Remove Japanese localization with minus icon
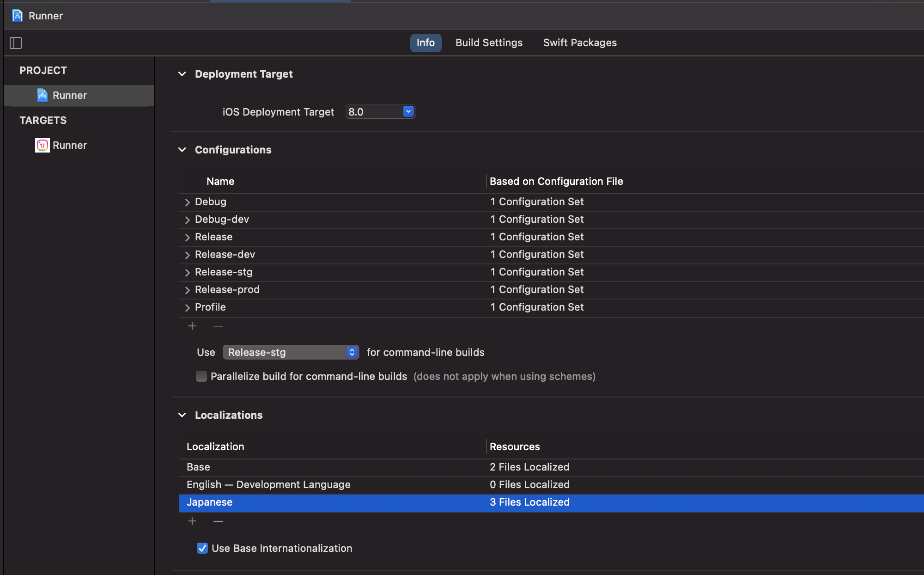The width and height of the screenshot is (924, 575). (218, 521)
